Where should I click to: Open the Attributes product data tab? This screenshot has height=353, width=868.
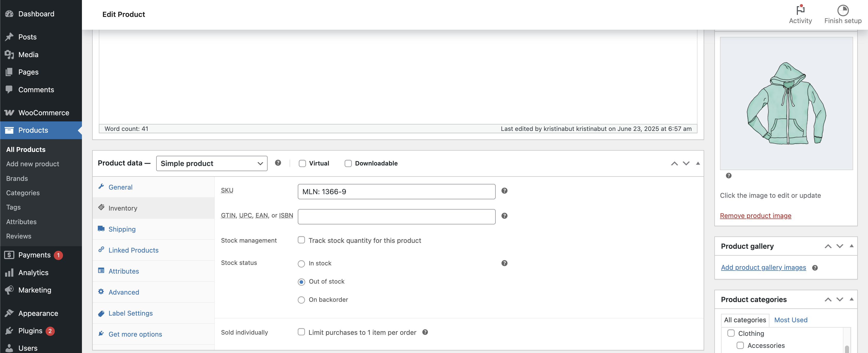(x=154, y=271)
